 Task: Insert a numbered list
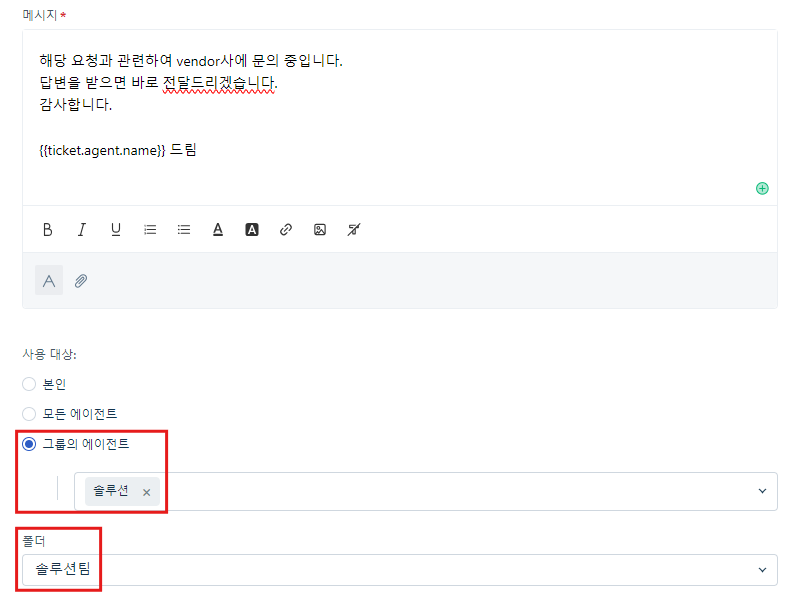click(x=150, y=230)
